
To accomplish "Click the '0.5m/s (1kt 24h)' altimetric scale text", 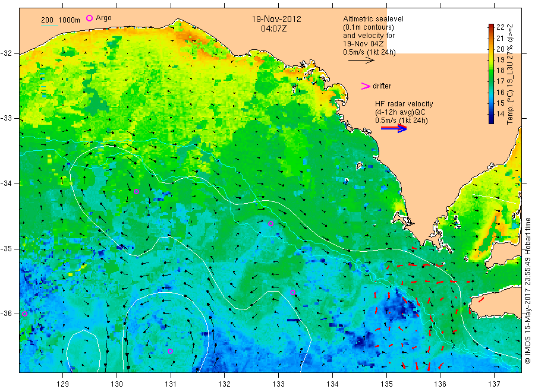I will 369,52.
